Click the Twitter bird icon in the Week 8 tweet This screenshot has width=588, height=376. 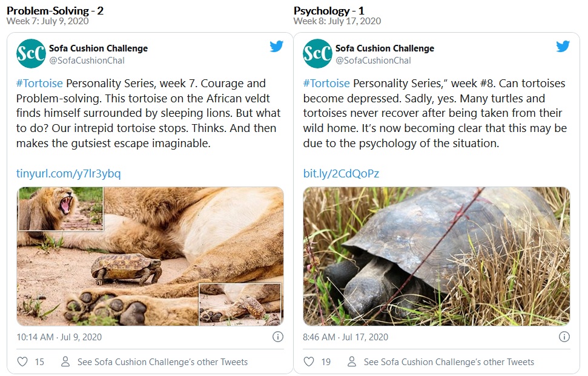563,47
